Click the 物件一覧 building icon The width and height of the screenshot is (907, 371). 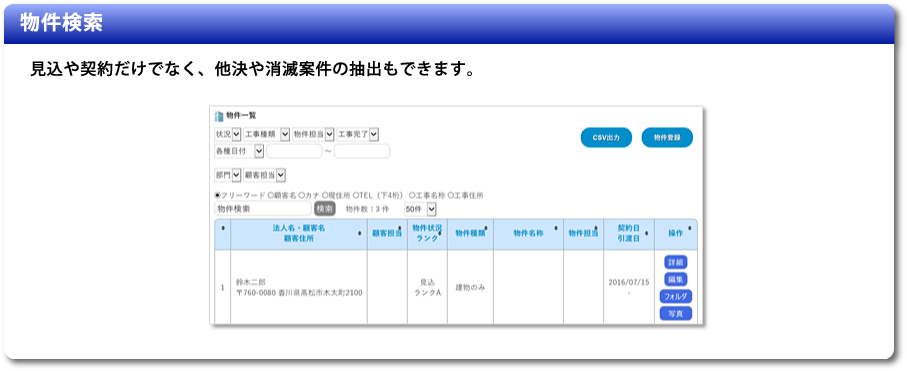(219, 116)
